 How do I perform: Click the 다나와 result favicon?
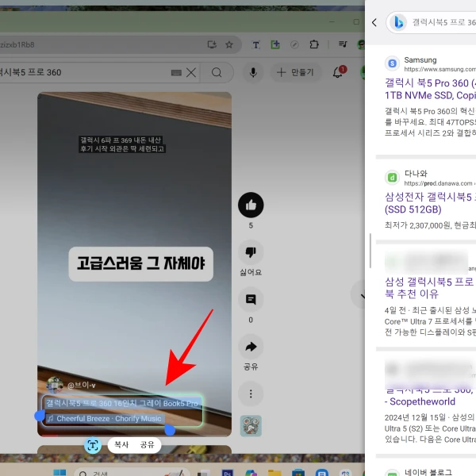coord(392,177)
